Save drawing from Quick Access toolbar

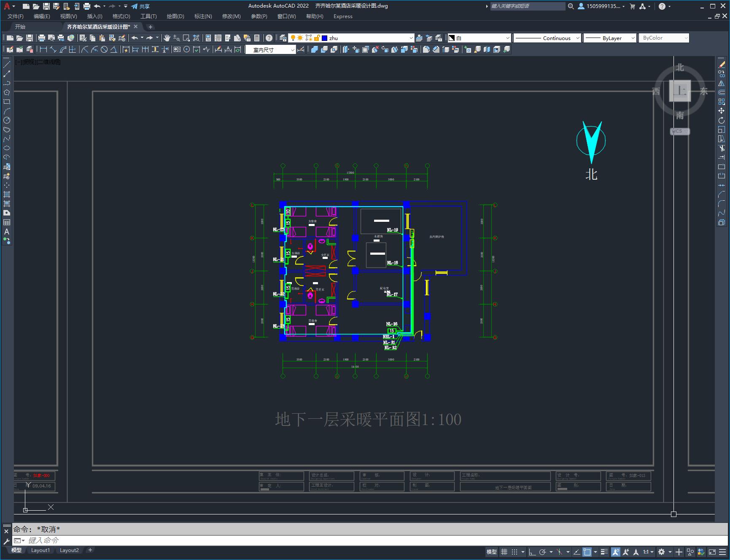[46, 6]
